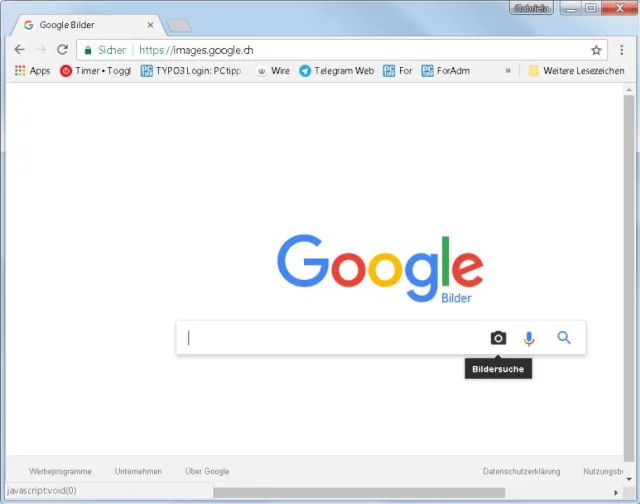This screenshot has height=504, width=640.
Task: Click the browser forward arrow
Action: 41,50
